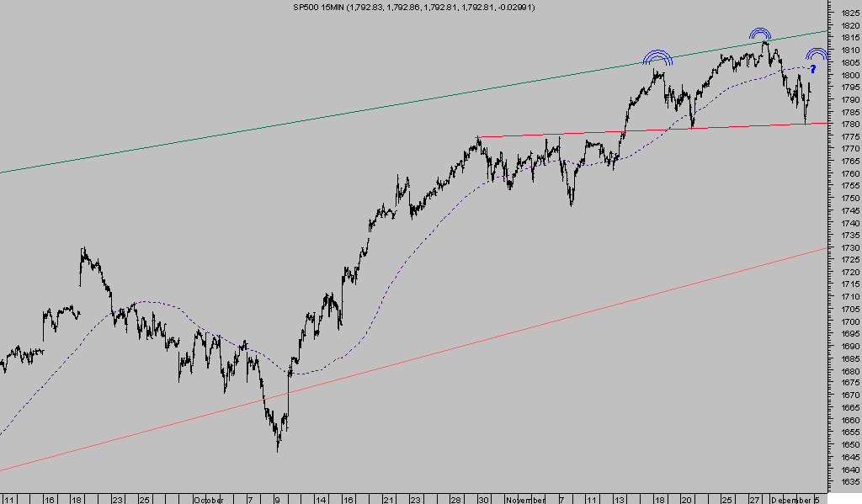Click the latest price bar at the chart's right end

pos(810,88)
